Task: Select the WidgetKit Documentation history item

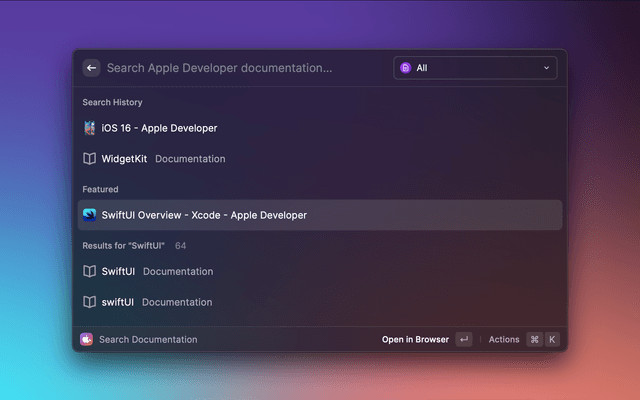Action: 165,159
